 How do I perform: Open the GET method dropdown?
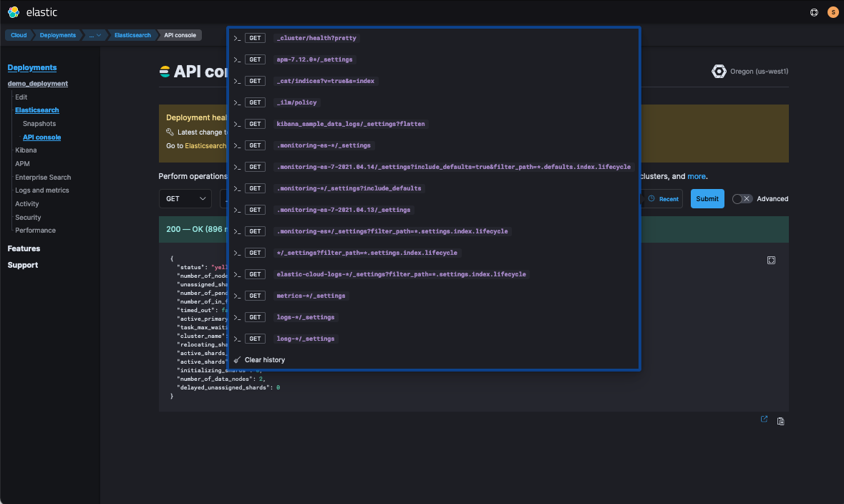click(185, 199)
